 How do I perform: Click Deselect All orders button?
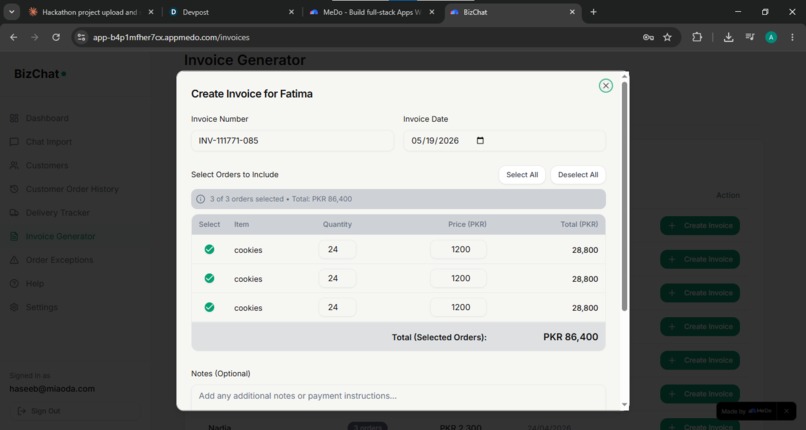coord(578,175)
